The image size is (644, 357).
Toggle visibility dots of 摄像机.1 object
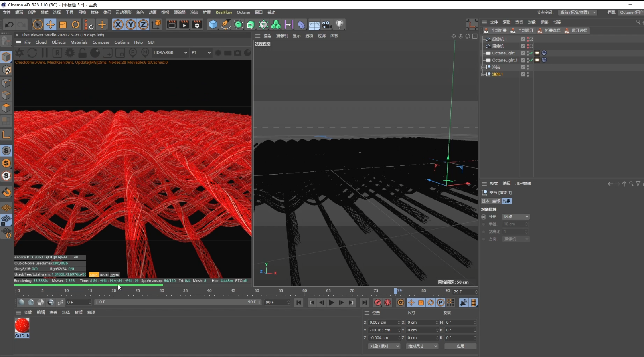coord(528,39)
